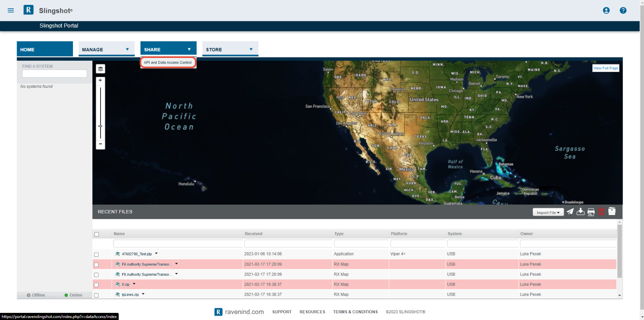Click the Owner column filter field
644x320 pixels.
tap(568, 244)
